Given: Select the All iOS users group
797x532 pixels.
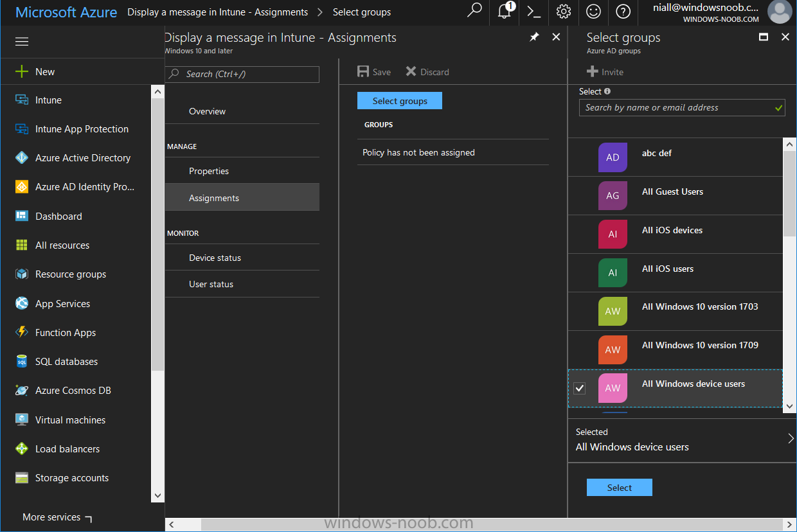Looking at the screenshot, I should pyautogui.click(x=676, y=273).
